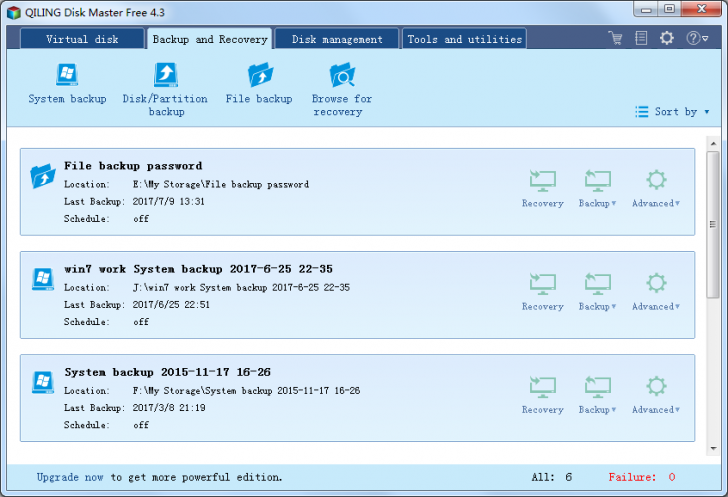Open Advanced dropdown for win7 work System backup

(656, 292)
